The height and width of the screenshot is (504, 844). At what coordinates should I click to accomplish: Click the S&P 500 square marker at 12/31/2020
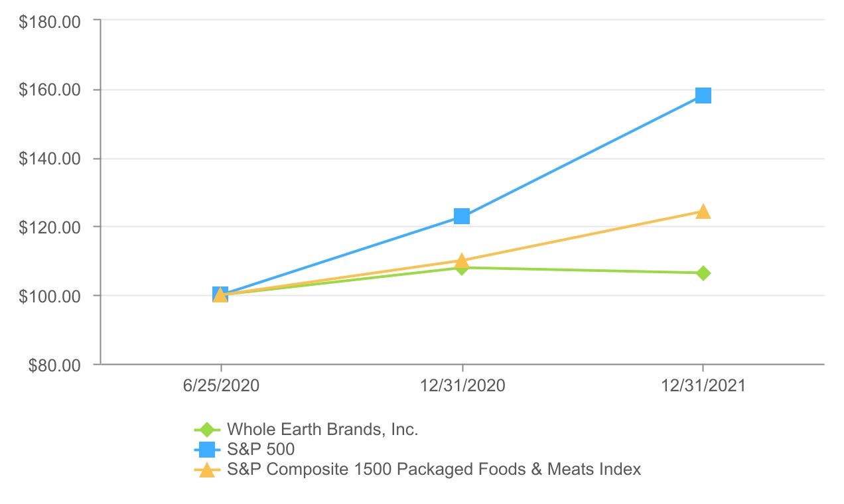coord(462,216)
